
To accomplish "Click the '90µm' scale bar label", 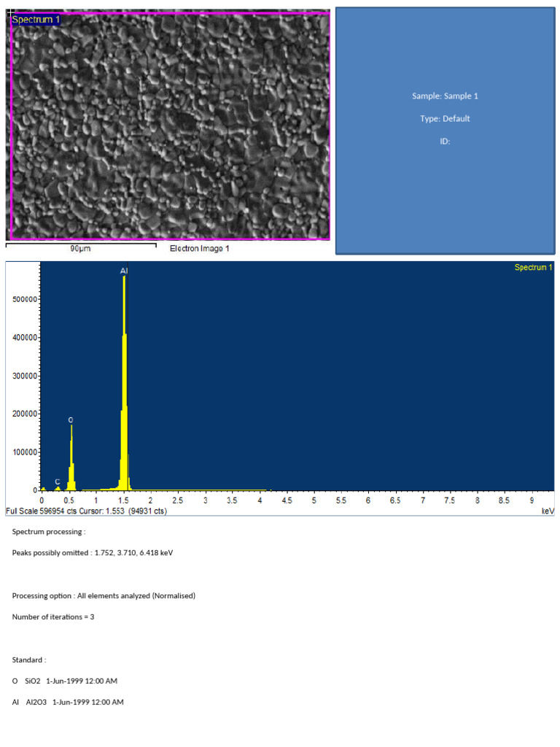I will point(80,248).
